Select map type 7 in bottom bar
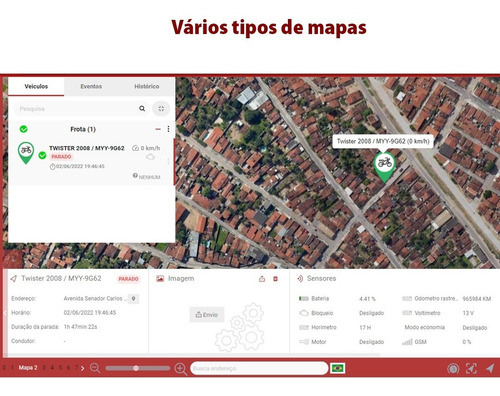This screenshot has height=396, width=500. point(76,368)
